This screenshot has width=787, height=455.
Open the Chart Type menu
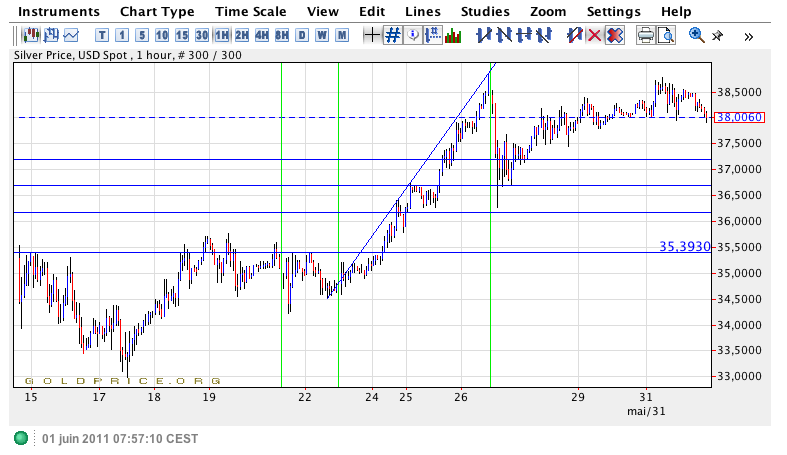pos(157,11)
